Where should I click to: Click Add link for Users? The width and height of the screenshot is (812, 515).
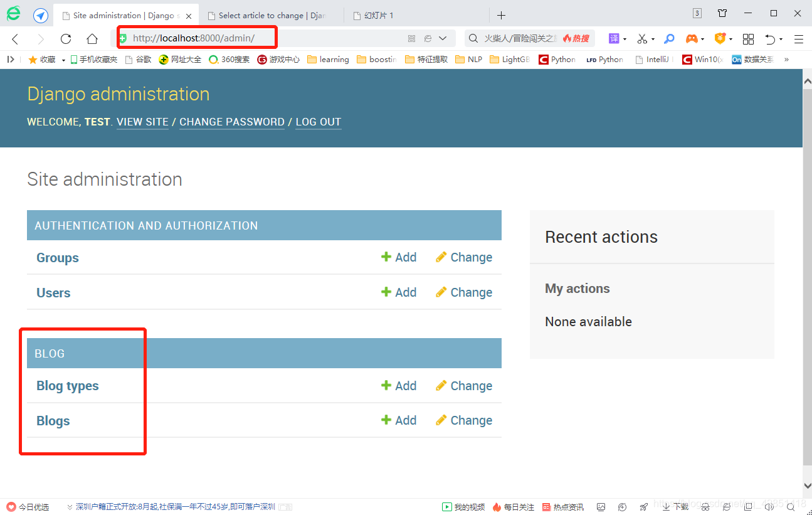pos(399,292)
